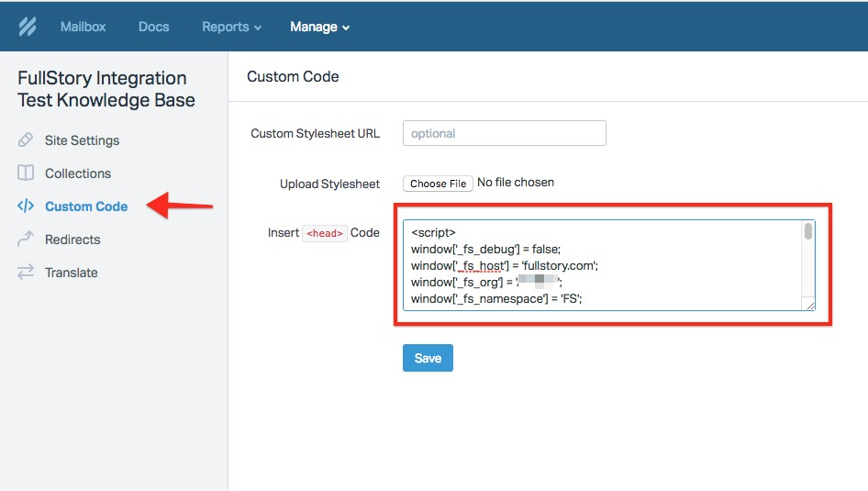
Task: Click the Collections book icon
Action: tap(26, 173)
